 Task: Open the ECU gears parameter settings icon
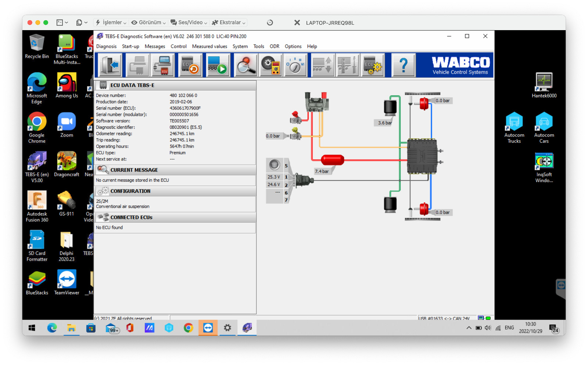point(372,65)
